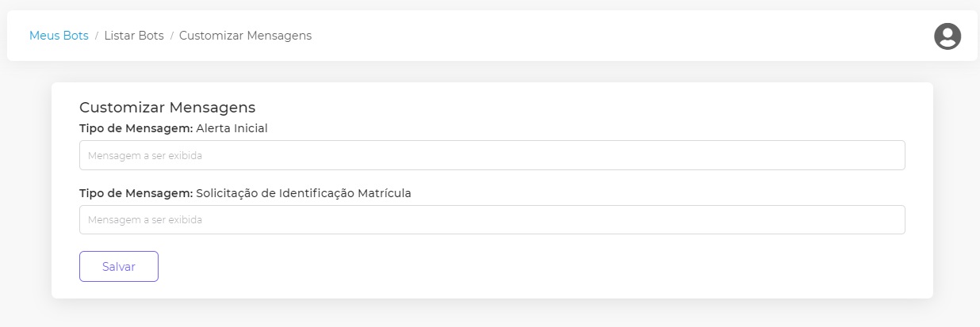Screen dimensions: 980x327
Task: Click placeholder text in the Alerta Inicial input
Action: pyautogui.click(x=145, y=156)
